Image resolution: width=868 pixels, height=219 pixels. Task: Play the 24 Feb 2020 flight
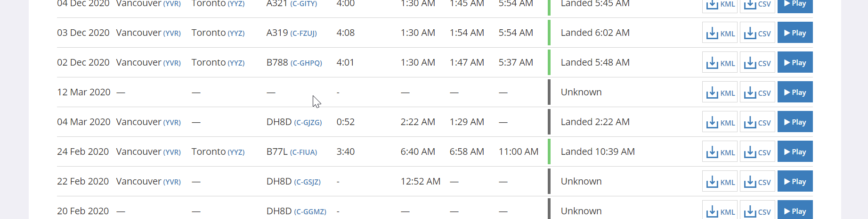[x=795, y=152]
